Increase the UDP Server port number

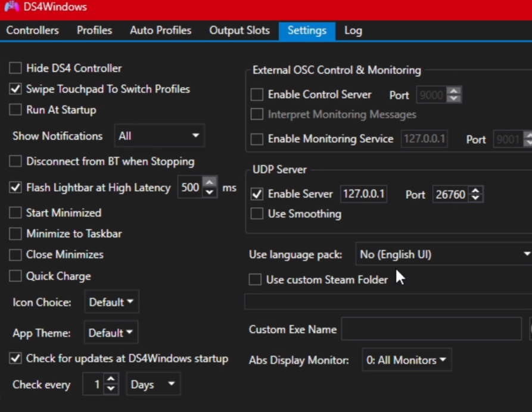pos(476,191)
